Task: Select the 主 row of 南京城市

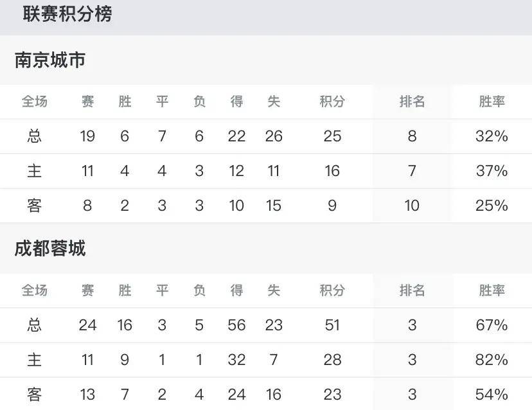Action: [266, 171]
